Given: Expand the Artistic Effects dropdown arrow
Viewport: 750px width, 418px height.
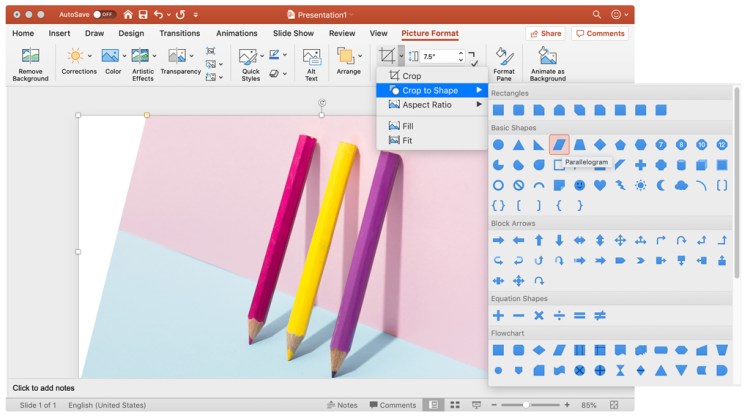Looking at the screenshot, I should [x=154, y=56].
